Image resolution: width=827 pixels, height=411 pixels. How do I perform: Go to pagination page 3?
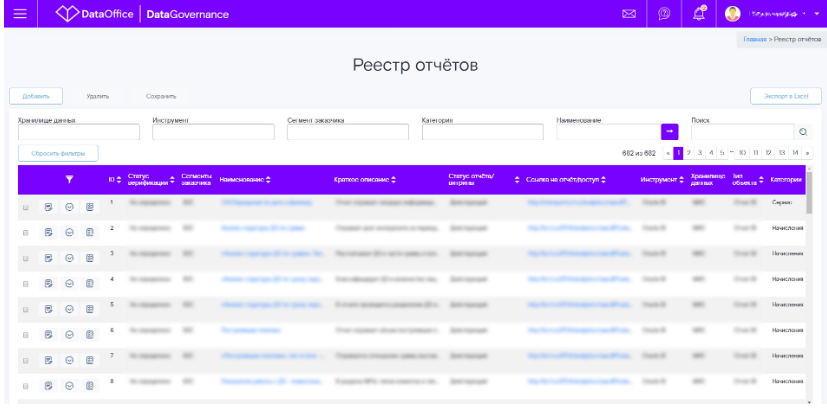click(700, 152)
